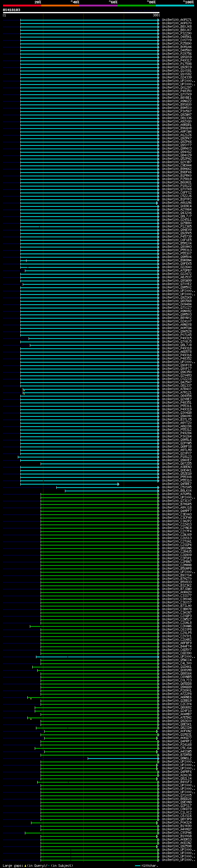Click the UniRef100_B6UHU1 label

176,182
